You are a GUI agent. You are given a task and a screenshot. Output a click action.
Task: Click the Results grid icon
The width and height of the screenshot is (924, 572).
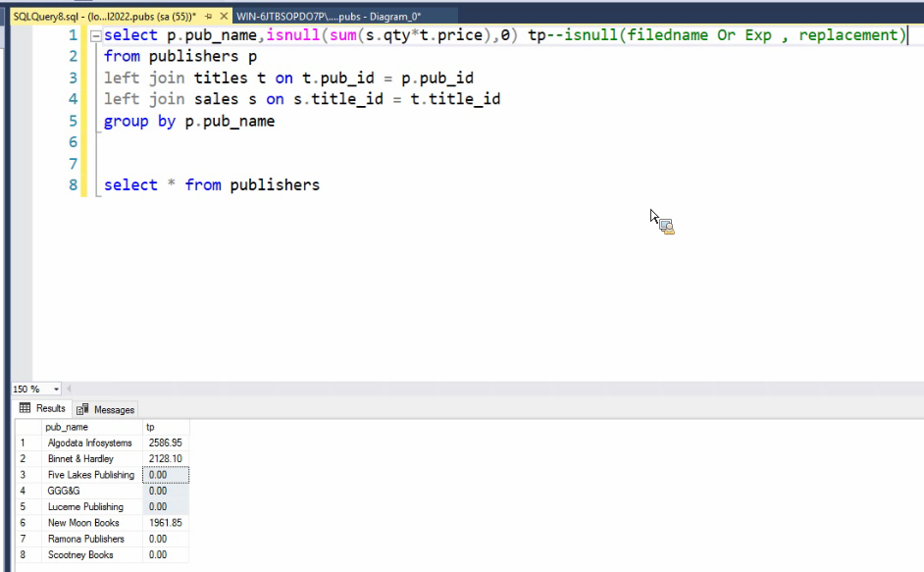point(25,408)
